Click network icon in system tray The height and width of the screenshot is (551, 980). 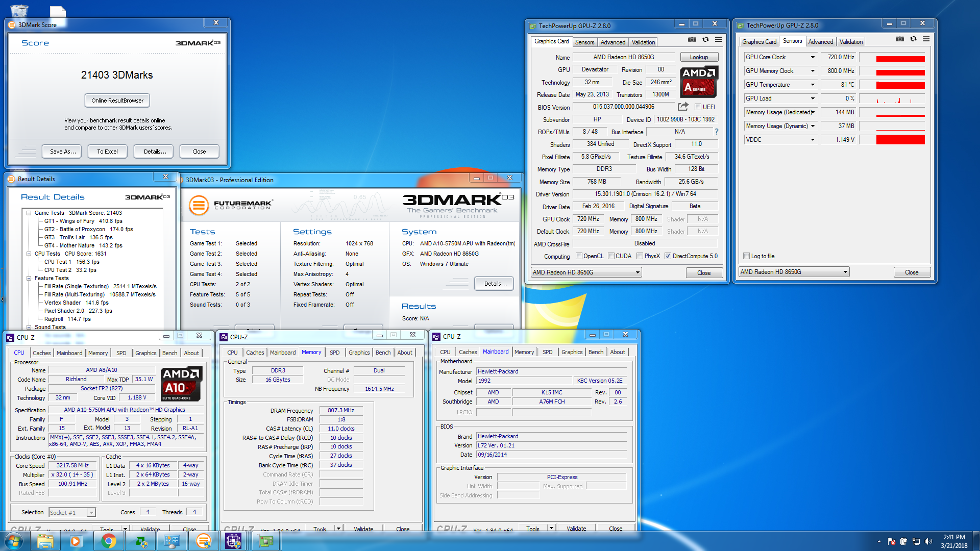(916, 541)
